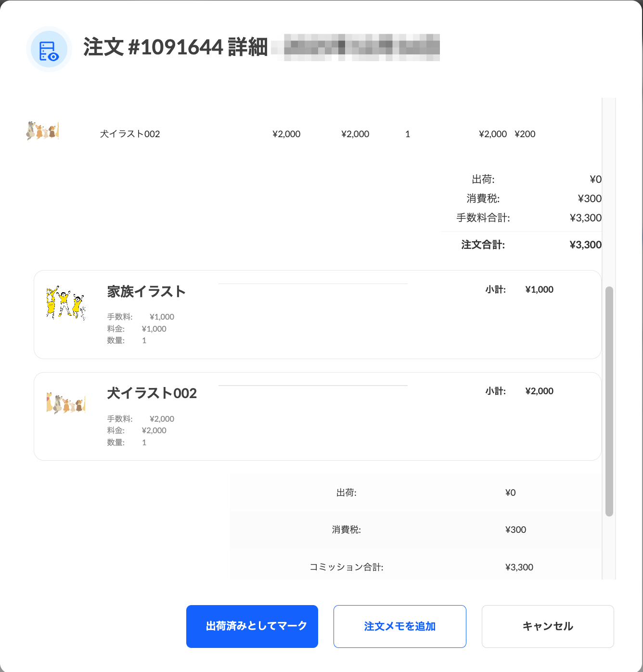The width and height of the screenshot is (643, 672).
Task: Click the キャンセル button
Action: (547, 626)
